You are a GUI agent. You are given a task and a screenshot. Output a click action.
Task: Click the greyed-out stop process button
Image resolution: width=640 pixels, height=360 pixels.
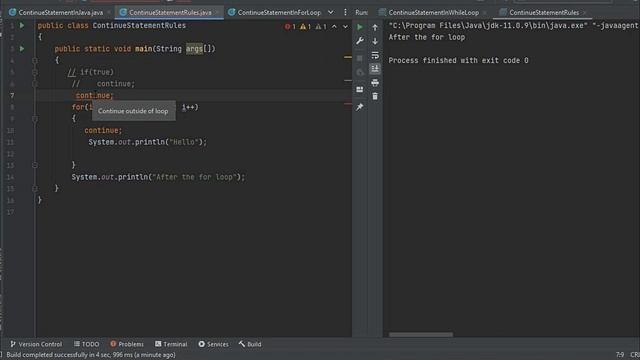pyautogui.click(x=360, y=58)
